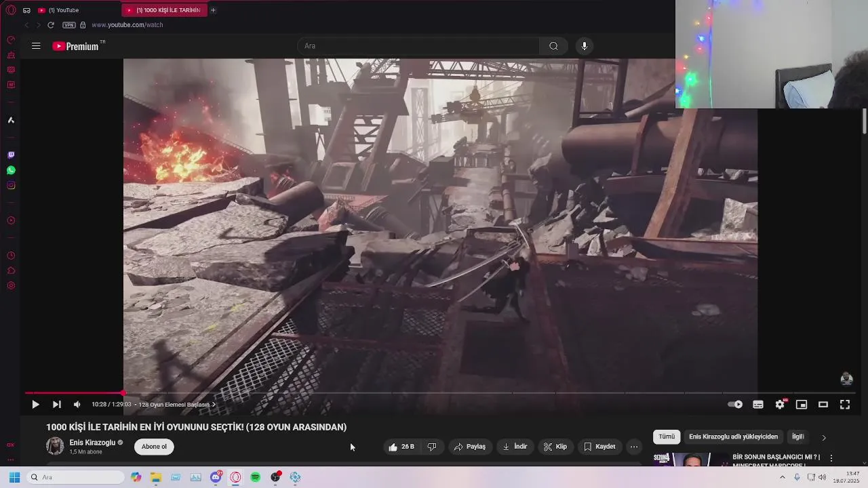Mute the video volume
Image resolution: width=868 pixels, height=488 pixels.
(x=77, y=405)
